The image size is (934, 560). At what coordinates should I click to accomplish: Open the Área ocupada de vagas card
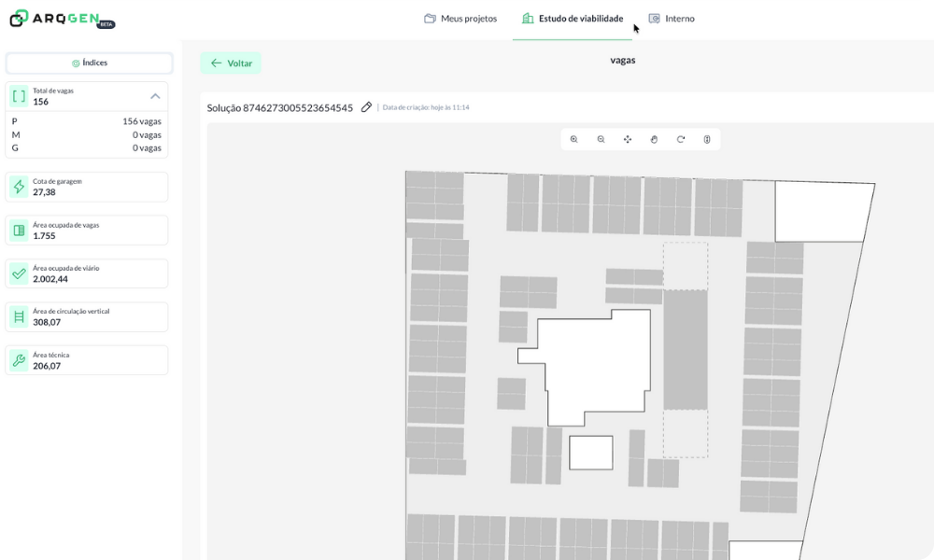pos(87,231)
